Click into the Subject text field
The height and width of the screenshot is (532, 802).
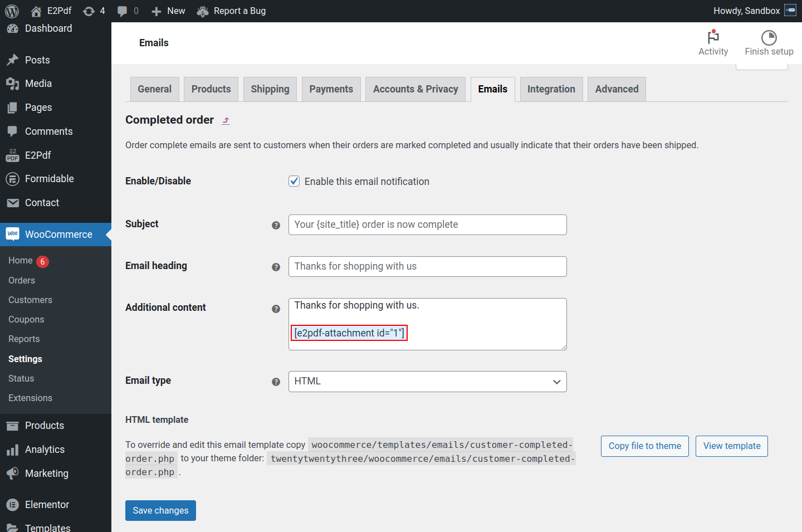click(x=427, y=224)
